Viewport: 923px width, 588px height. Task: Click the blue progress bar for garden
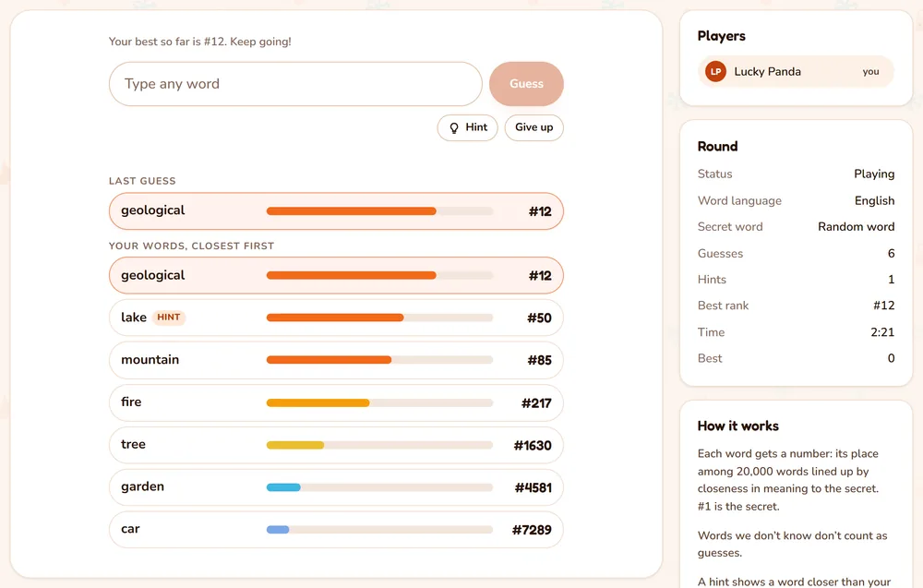(x=283, y=487)
